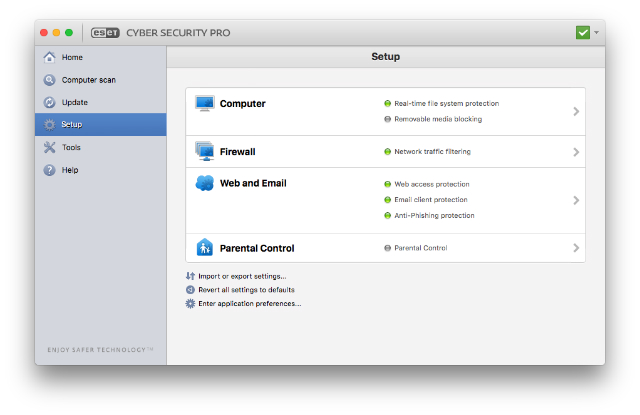640x415 pixels.
Task: Click the yellow minimize window button
Action: (x=56, y=32)
